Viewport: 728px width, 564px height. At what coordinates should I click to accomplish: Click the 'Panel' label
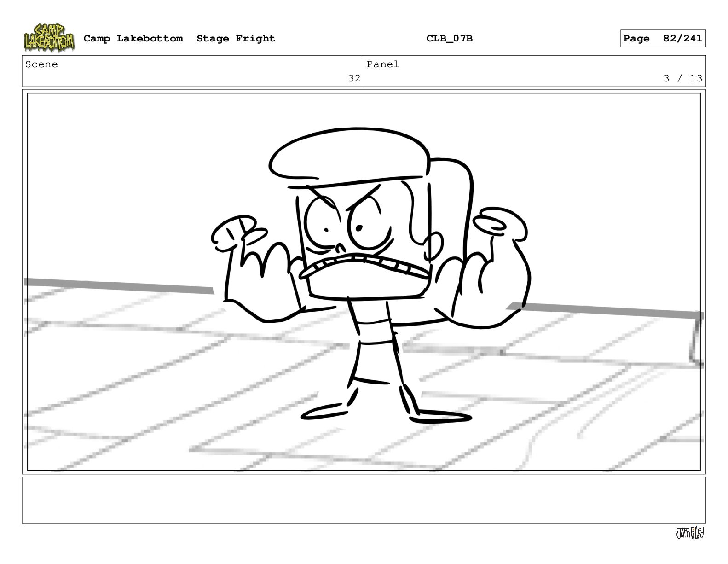(x=382, y=64)
